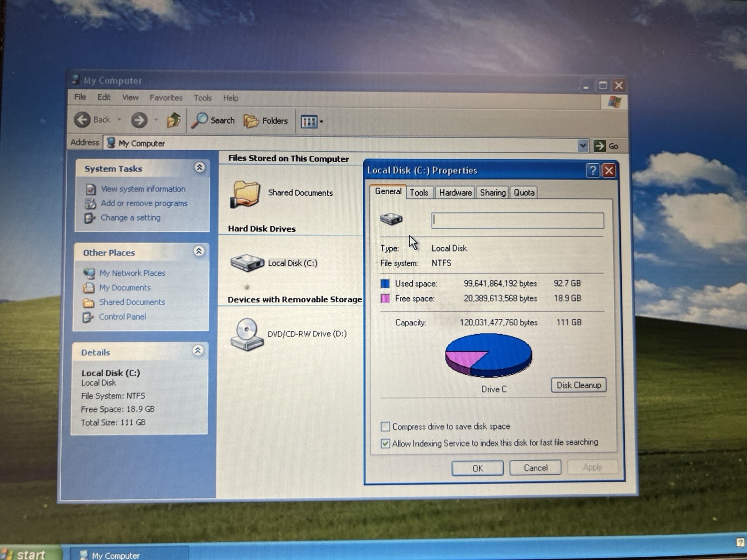Switch to Hardware tab
Screen dimensions: 747x560
click(455, 192)
